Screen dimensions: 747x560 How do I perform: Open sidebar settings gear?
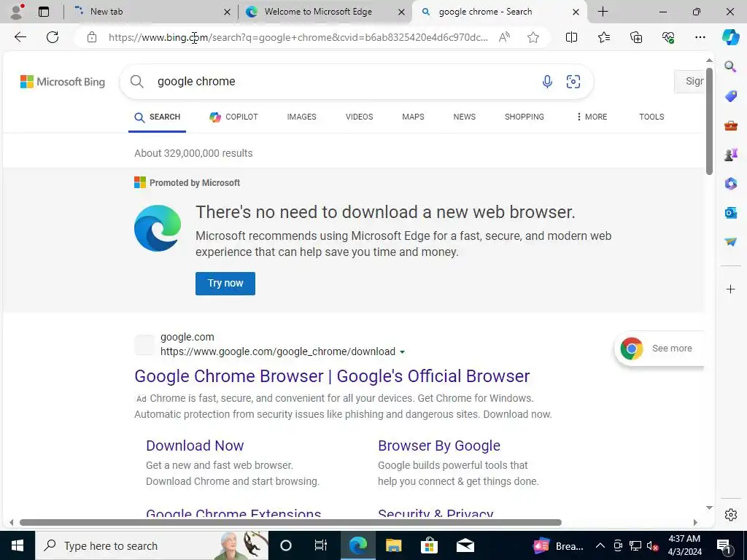(730, 515)
